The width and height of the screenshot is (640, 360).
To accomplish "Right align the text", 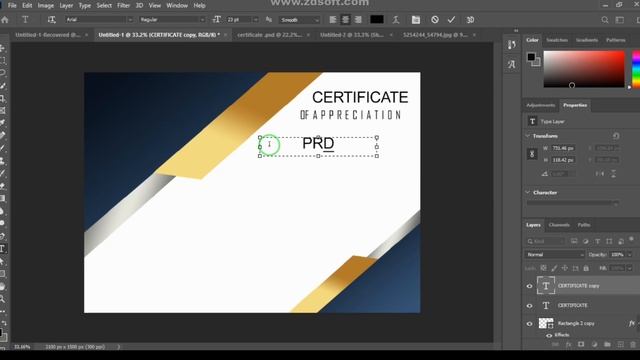I will pos(358,20).
